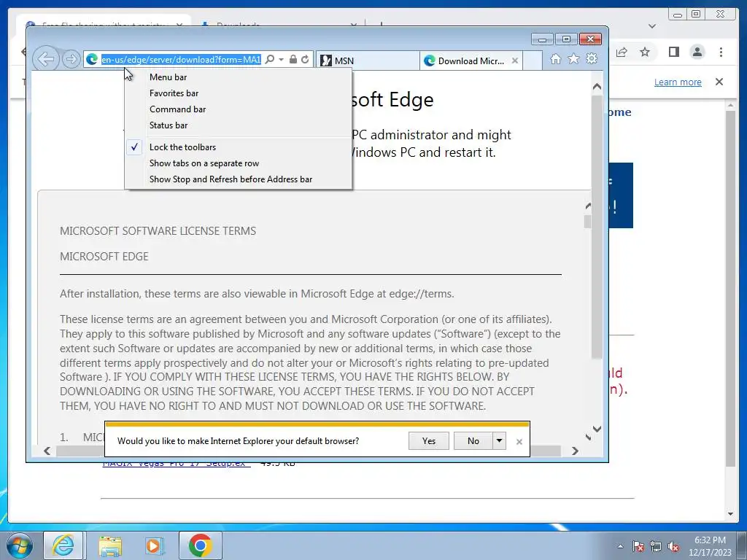Click MICROSOFT SOFTWARE LICENSE TERMS heading
747x560 pixels.
coord(158,231)
